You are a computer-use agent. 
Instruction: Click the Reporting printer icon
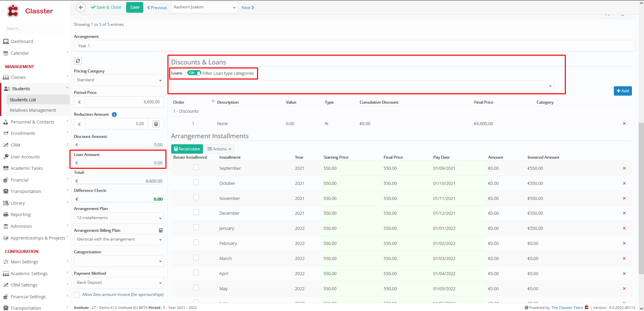(6, 214)
